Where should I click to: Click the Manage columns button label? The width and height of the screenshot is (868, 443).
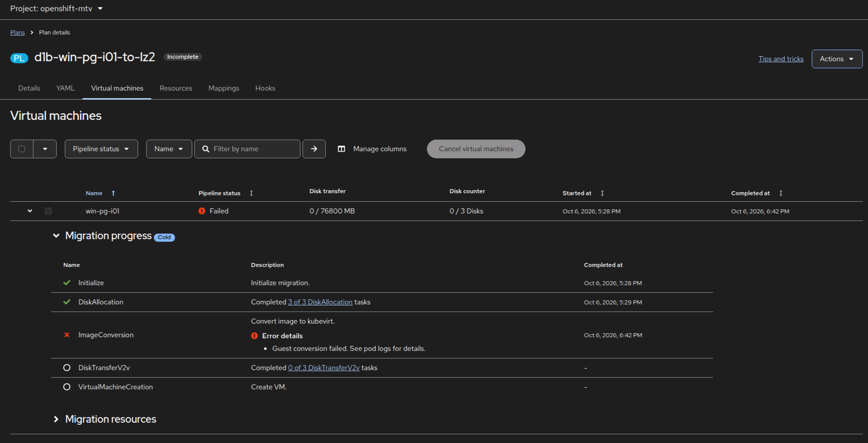[380, 149]
